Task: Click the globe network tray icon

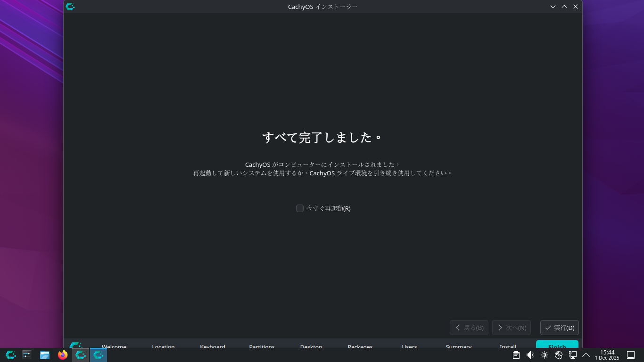Action: [559, 355]
